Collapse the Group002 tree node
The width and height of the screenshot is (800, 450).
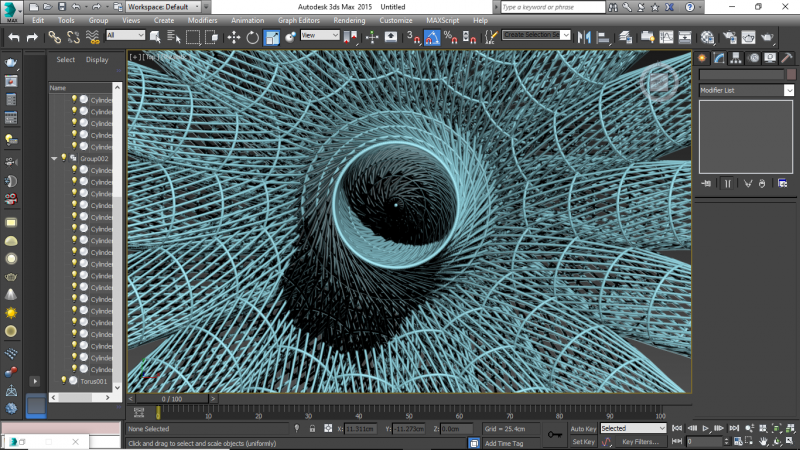pos(54,159)
